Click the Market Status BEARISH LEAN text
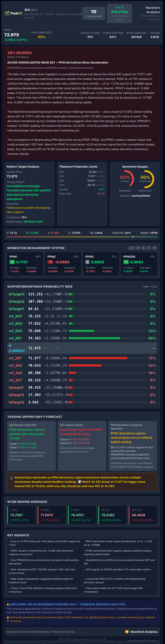This screenshot has height=644, width=165. click(x=34, y=222)
